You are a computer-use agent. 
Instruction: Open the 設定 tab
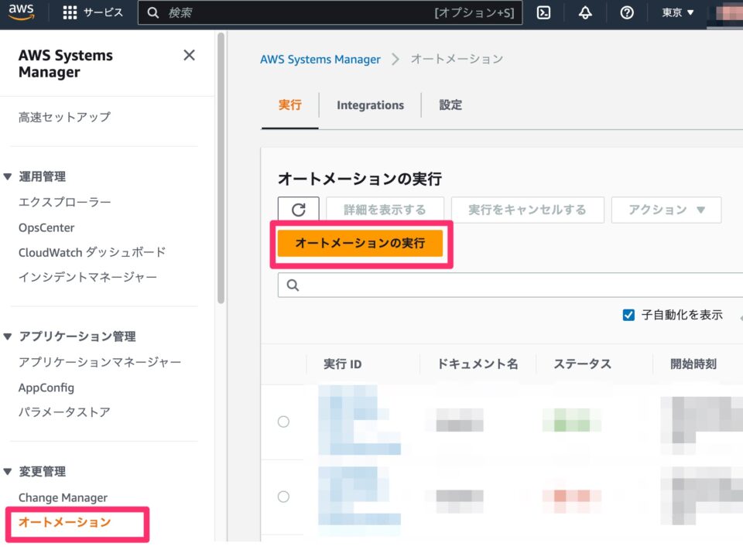(450, 105)
